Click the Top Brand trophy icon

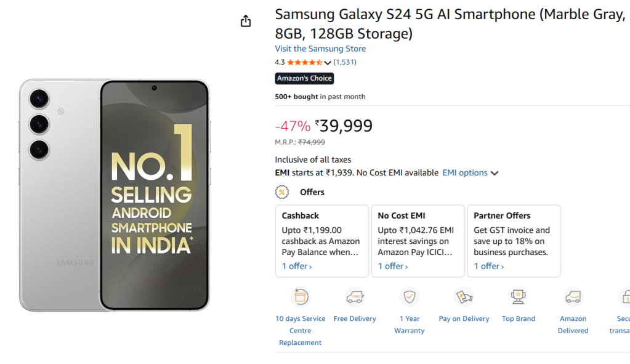click(x=519, y=297)
